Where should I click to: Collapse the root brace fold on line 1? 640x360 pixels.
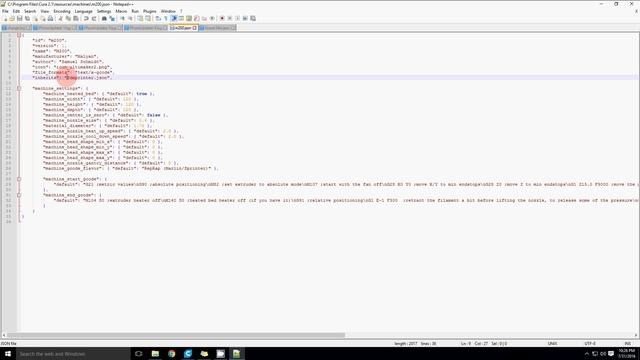(x=19, y=35)
